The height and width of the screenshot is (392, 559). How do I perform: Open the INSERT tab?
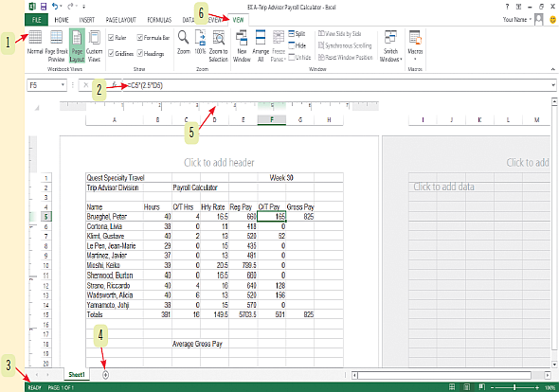point(87,20)
